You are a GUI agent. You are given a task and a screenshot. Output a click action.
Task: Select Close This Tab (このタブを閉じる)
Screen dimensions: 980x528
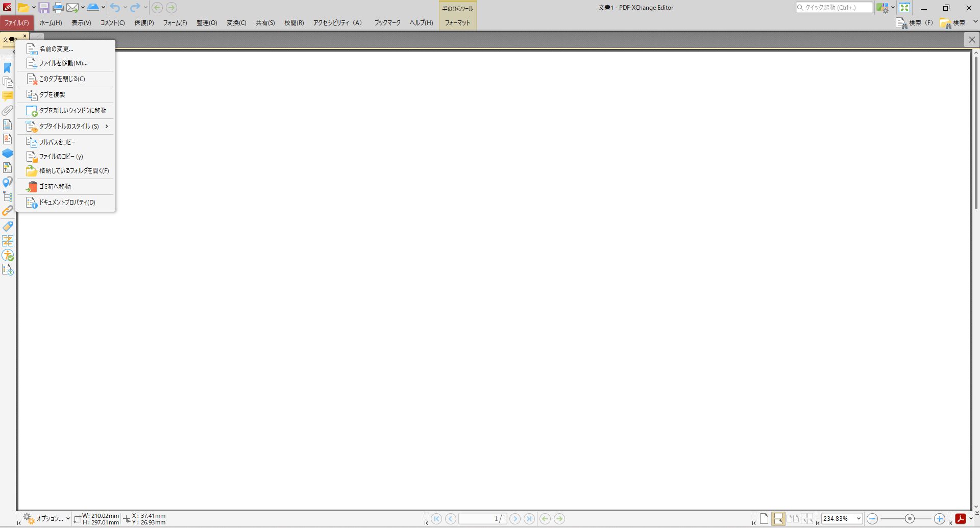[x=65, y=79]
